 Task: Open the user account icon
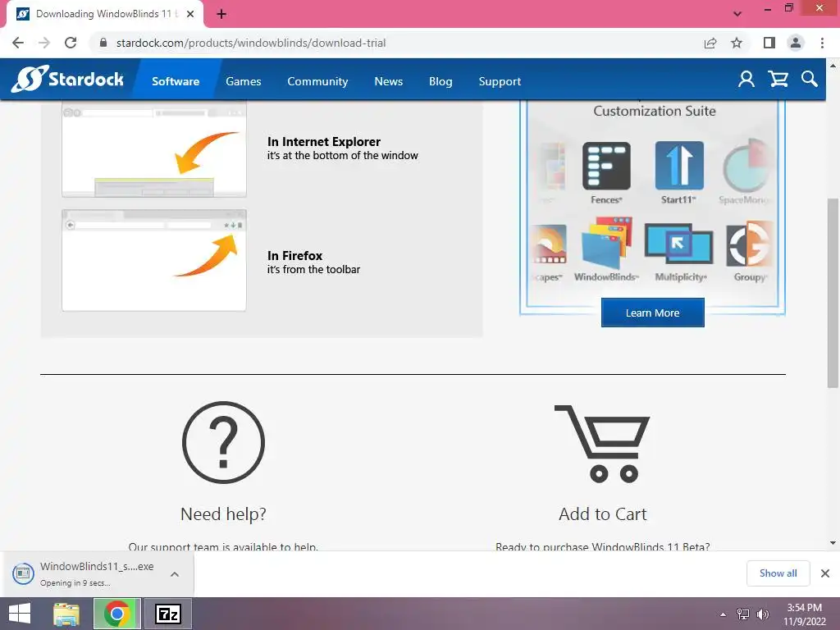pos(746,80)
